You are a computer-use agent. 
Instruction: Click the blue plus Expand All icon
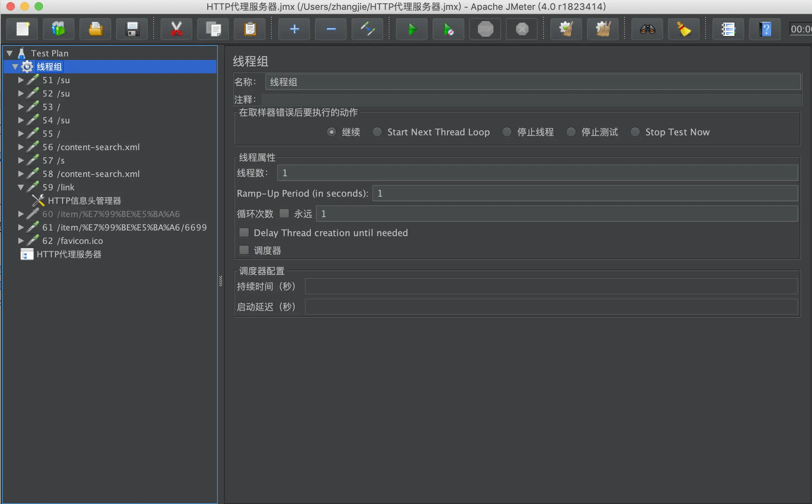(294, 29)
